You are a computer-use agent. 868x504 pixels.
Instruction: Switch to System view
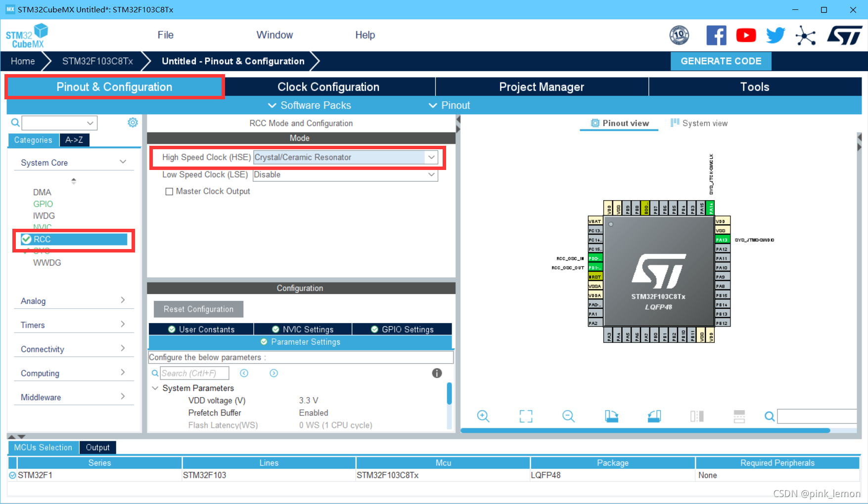tap(699, 123)
